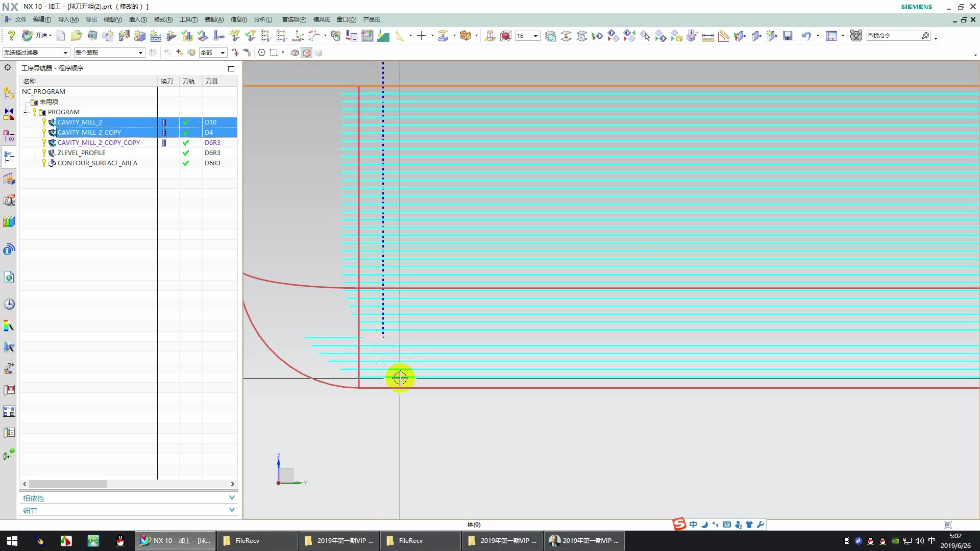The width and height of the screenshot is (980, 551).
Task: Click the Measure Angle protractor icon
Action: (x=723, y=36)
